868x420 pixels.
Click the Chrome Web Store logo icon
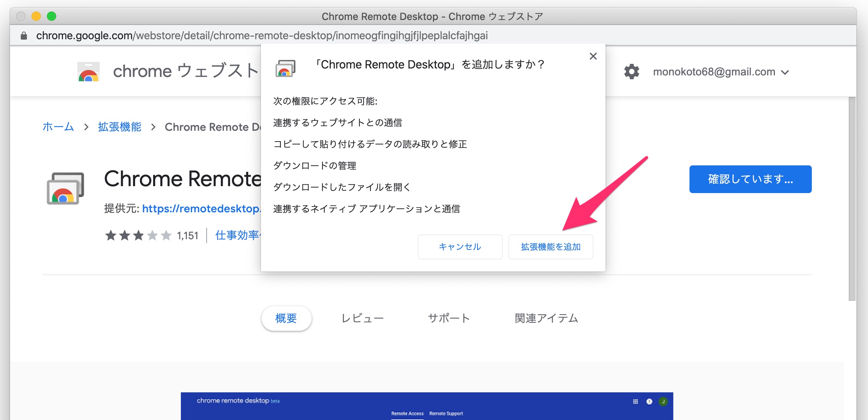(x=88, y=72)
